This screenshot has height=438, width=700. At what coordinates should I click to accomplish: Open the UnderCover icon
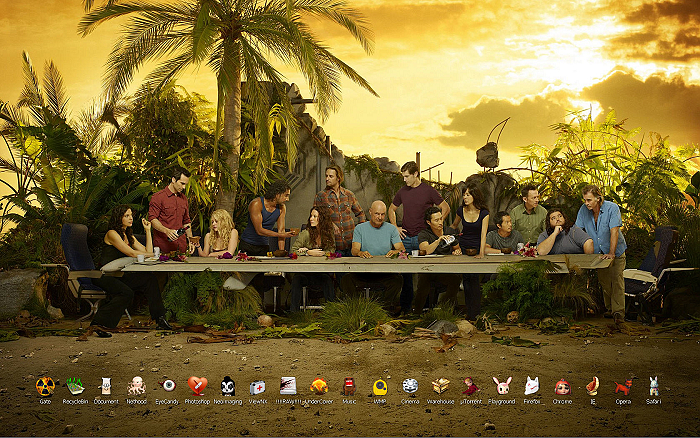[318, 386]
